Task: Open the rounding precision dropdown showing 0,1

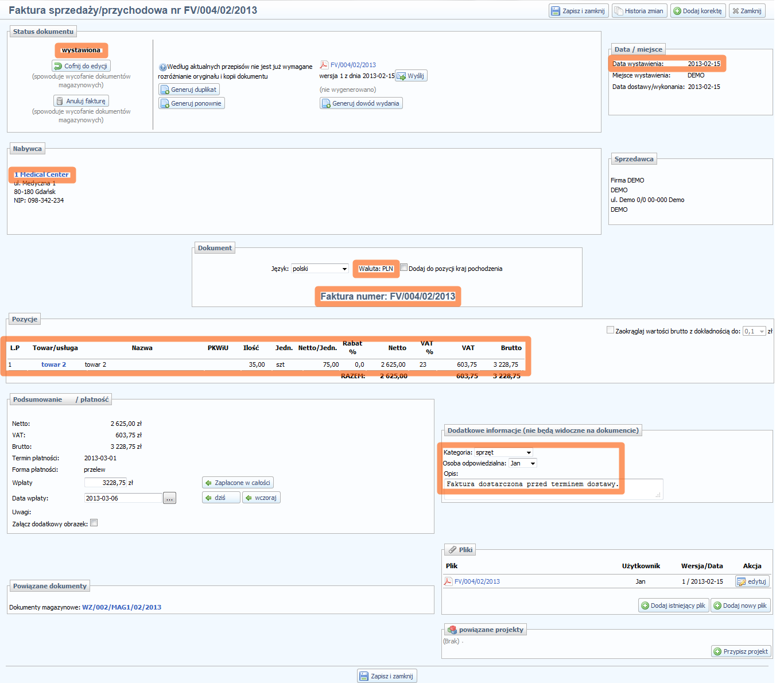Action: click(754, 331)
